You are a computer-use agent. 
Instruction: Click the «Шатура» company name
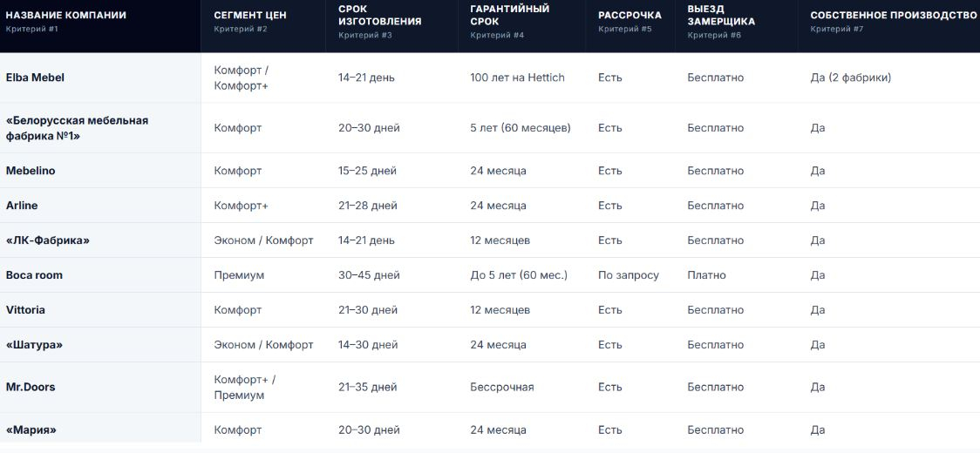pos(34,345)
